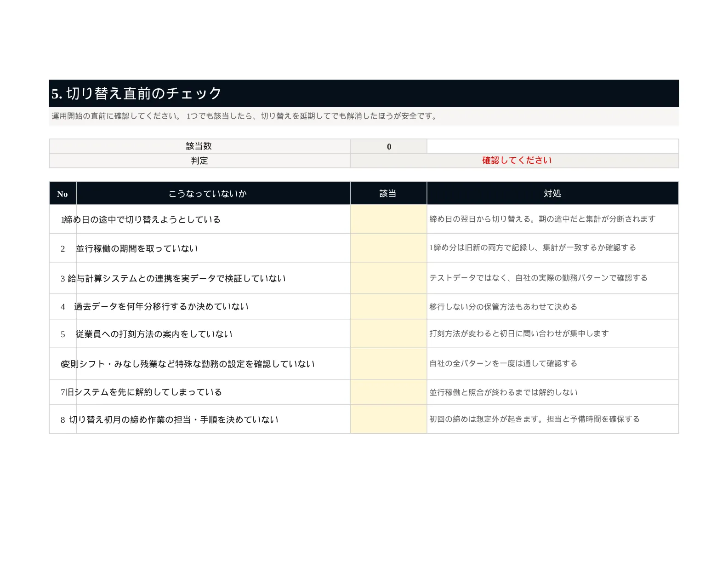Select item 従業員への打刻方法の案内をしていない
The width and height of the screenshot is (728, 563).
pyautogui.click(x=154, y=334)
